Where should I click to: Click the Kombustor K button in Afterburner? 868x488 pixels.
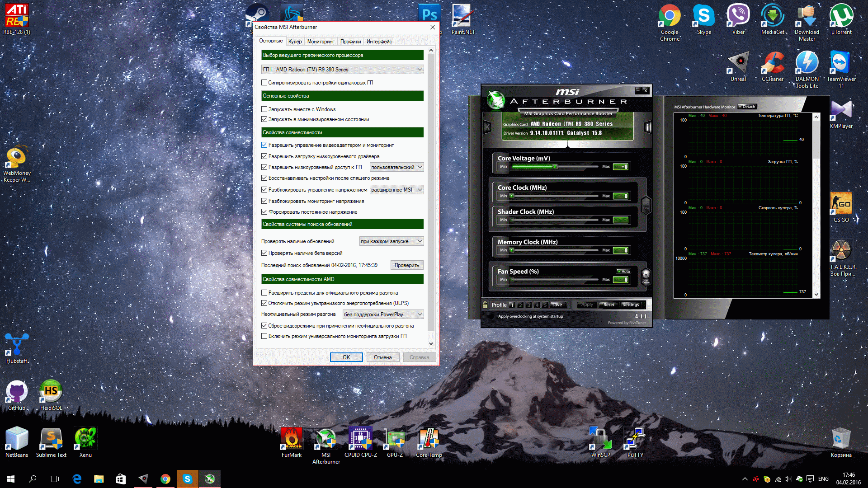pos(487,127)
